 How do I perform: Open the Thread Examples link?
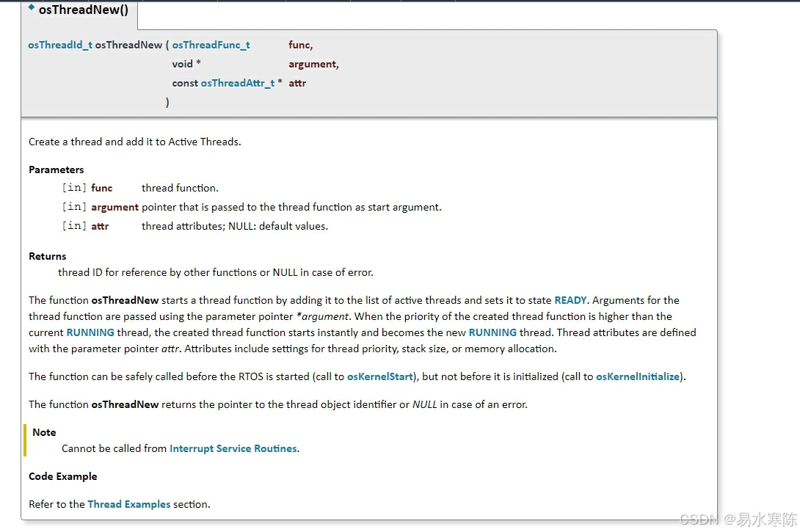click(x=129, y=504)
